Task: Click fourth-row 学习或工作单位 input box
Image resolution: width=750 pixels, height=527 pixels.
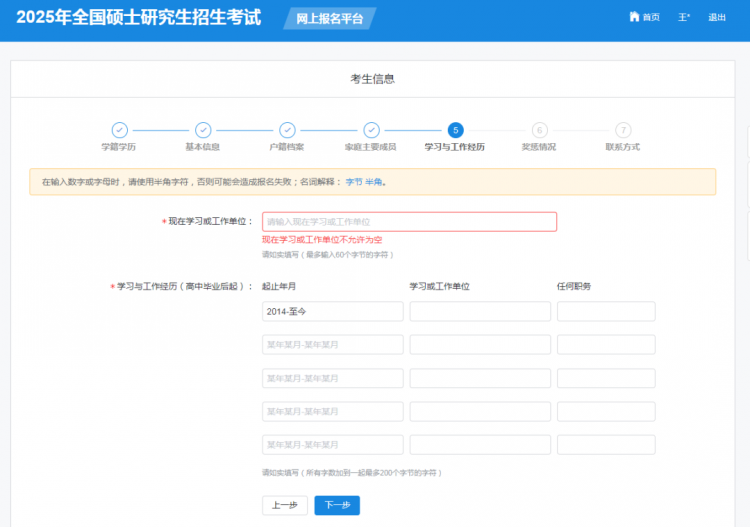Action: (x=480, y=411)
